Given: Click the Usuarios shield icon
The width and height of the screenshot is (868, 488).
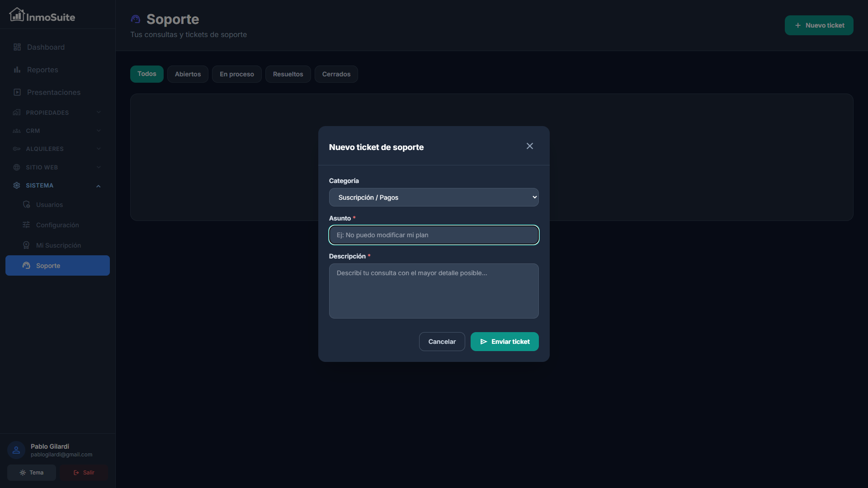Looking at the screenshot, I should pos(27,205).
